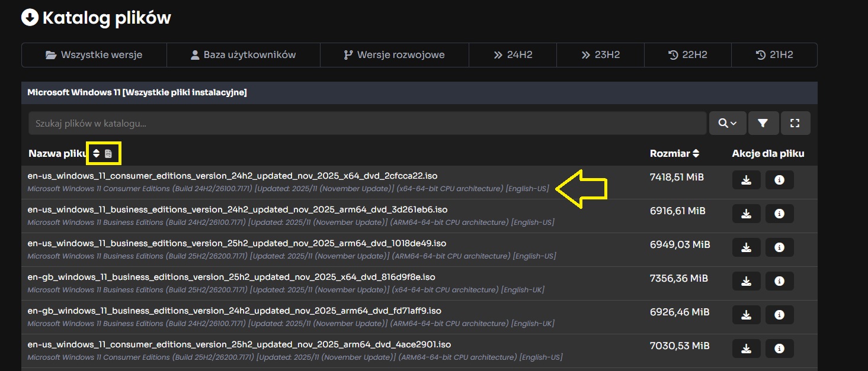Download the en-us consumer 24H2 x64 ISO
Screen dimensions: 868x371
coord(747,180)
